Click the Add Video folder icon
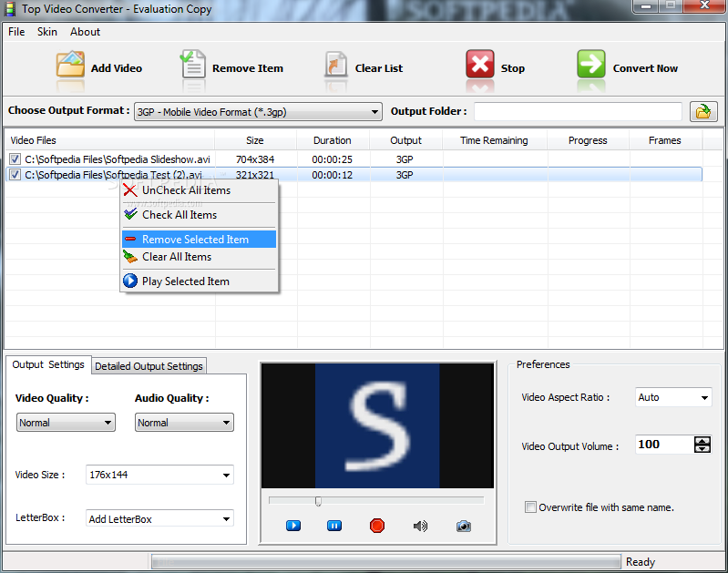Screen dimensions: 728x573 [70, 64]
